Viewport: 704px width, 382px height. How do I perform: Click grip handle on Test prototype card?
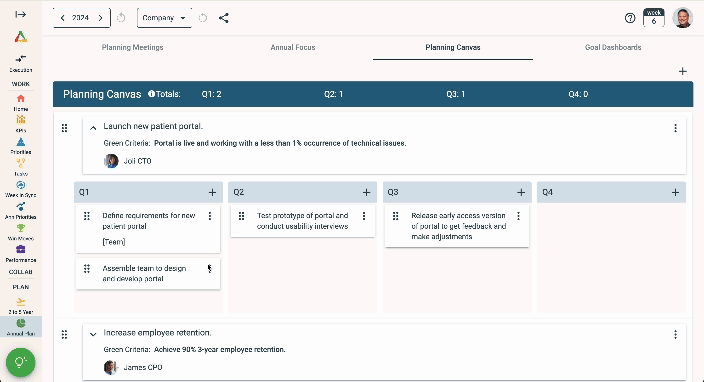point(242,216)
